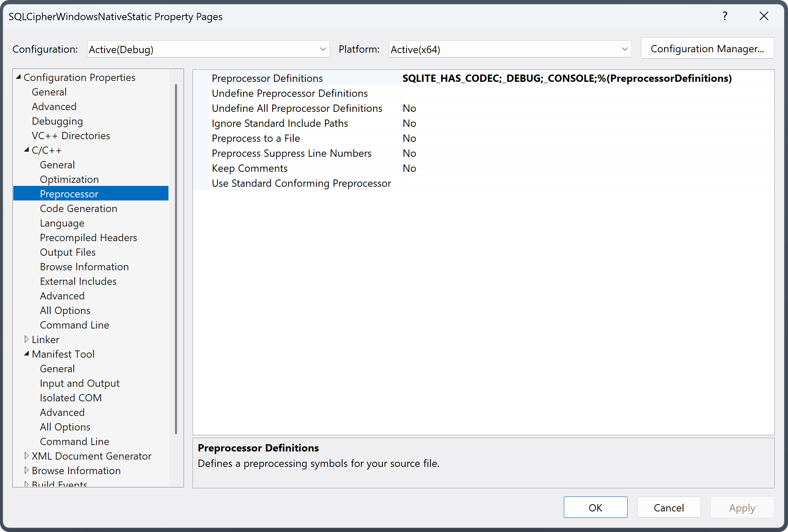The image size is (788, 532).
Task: Select Preprocess Suppress Line Numbers property
Action: (292, 153)
